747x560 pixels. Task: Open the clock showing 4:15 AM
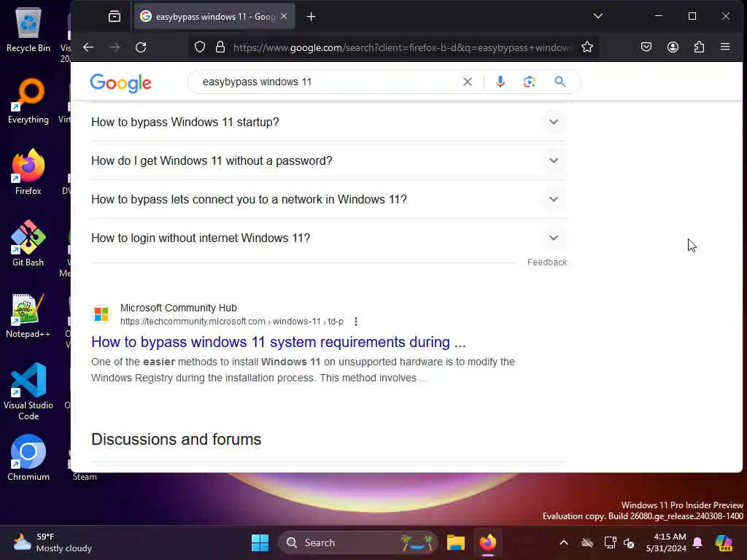[666, 542]
